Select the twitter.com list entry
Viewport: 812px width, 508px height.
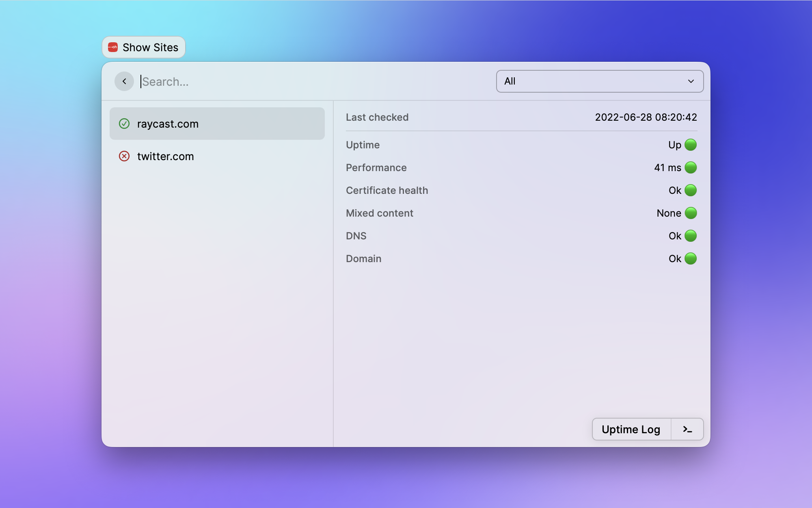[x=217, y=156]
